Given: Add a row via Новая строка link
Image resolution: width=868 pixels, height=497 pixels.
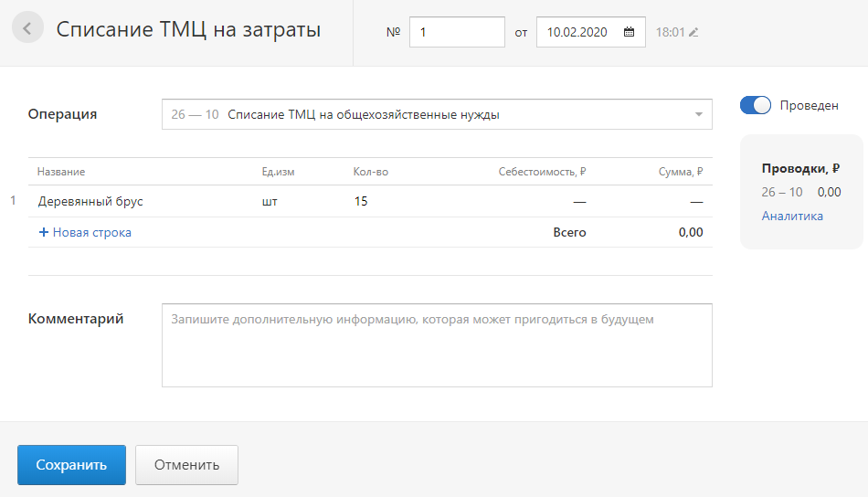Looking at the screenshot, I should [x=91, y=233].
